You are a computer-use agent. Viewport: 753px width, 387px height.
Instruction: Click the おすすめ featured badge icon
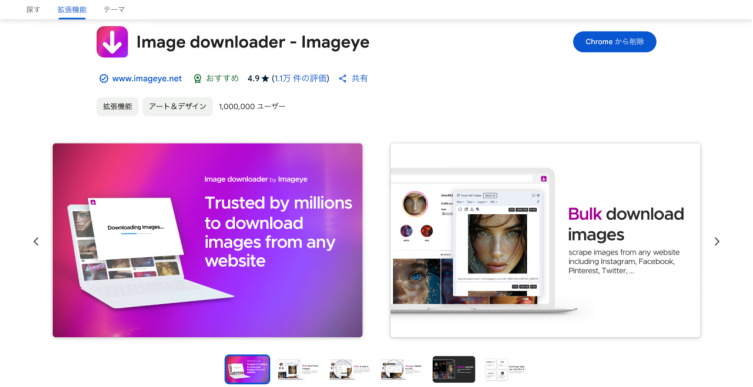(x=197, y=79)
